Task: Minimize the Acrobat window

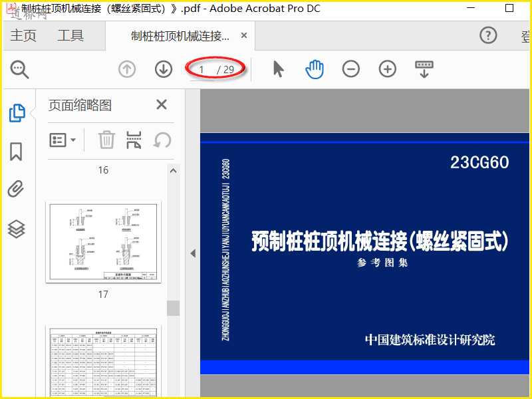Action: pyautogui.click(x=471, y=8)
